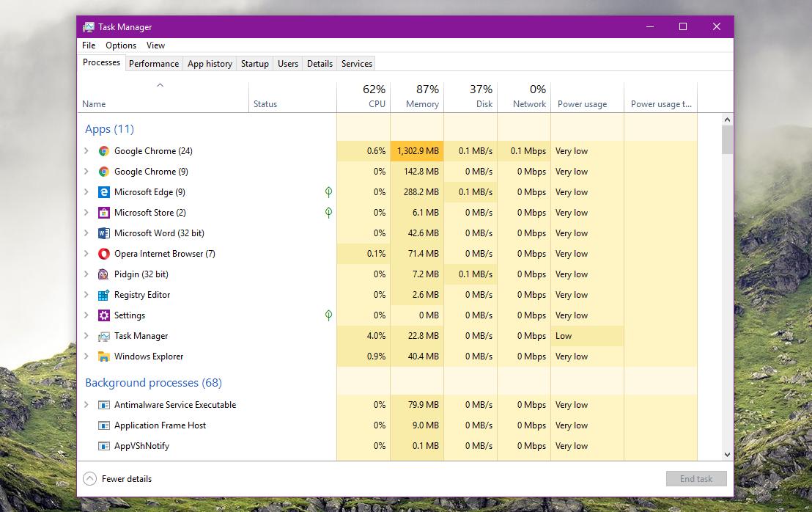Expand the Antimalware Service Executable entry
The image size is (812, 512).
click(x=86, y=404)
